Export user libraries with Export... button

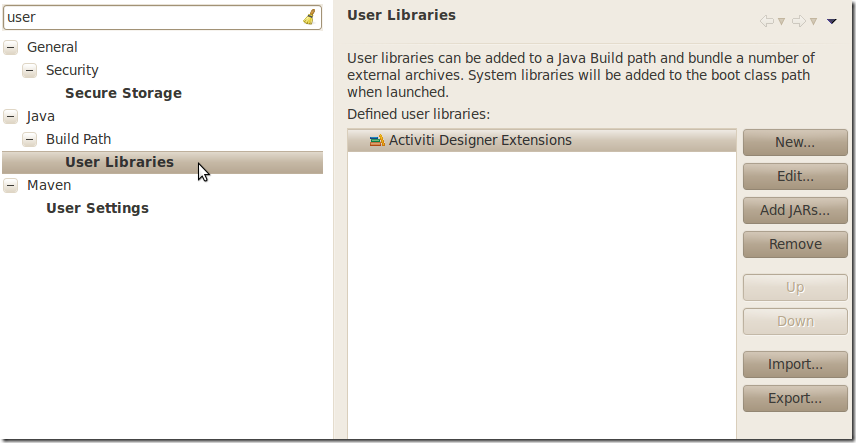pyautogui.click(x=795, y=398)
